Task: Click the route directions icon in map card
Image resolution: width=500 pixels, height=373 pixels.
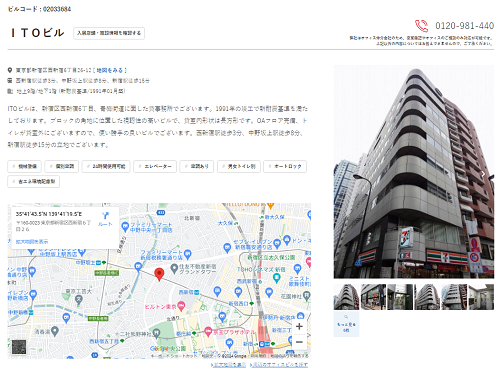Action: [x=105, y=216]
